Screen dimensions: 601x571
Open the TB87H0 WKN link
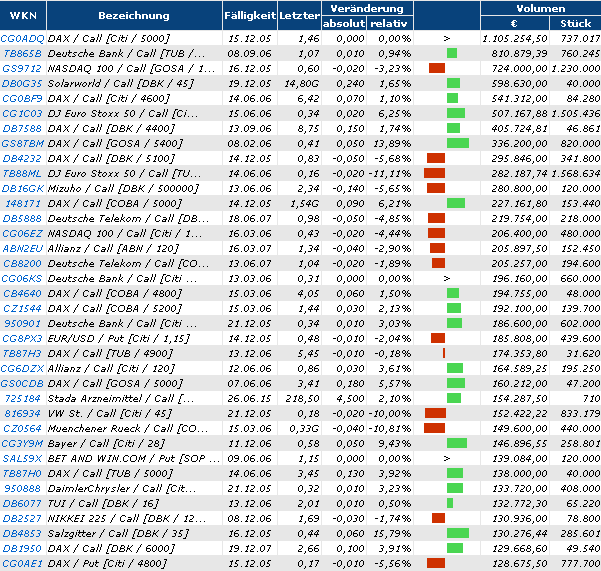click(x=22, y=474)
